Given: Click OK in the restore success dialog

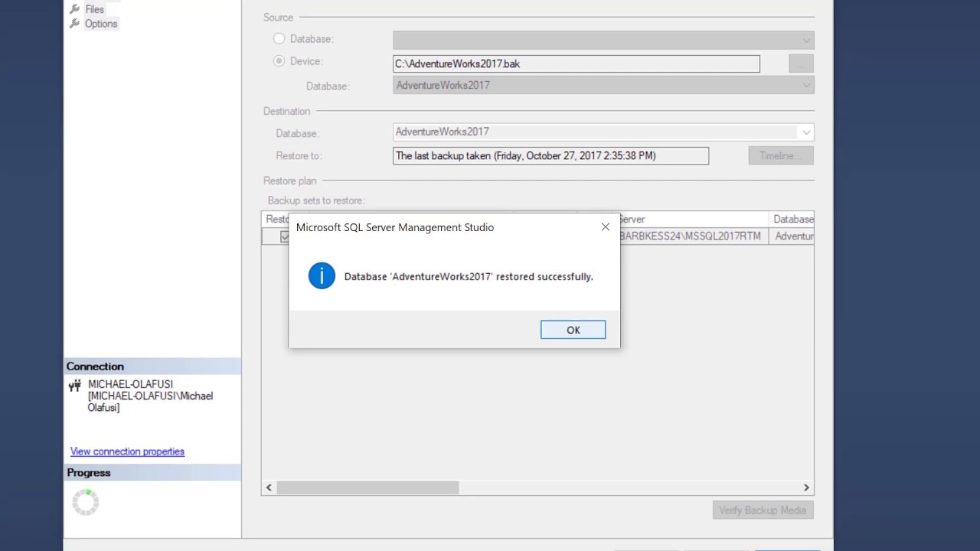Looking at the screenshot, I should pyautogui.click(x=573, y=330).
